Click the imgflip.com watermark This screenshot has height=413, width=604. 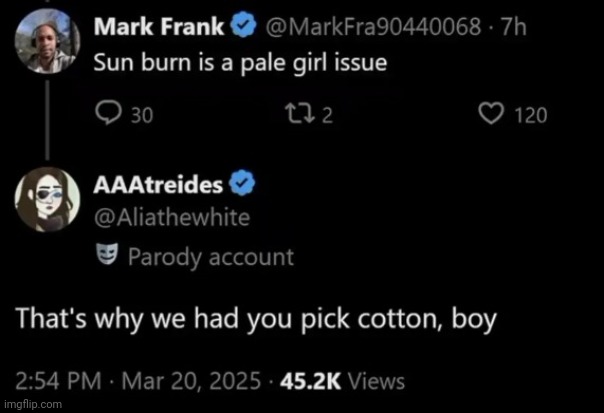point(33,404)
